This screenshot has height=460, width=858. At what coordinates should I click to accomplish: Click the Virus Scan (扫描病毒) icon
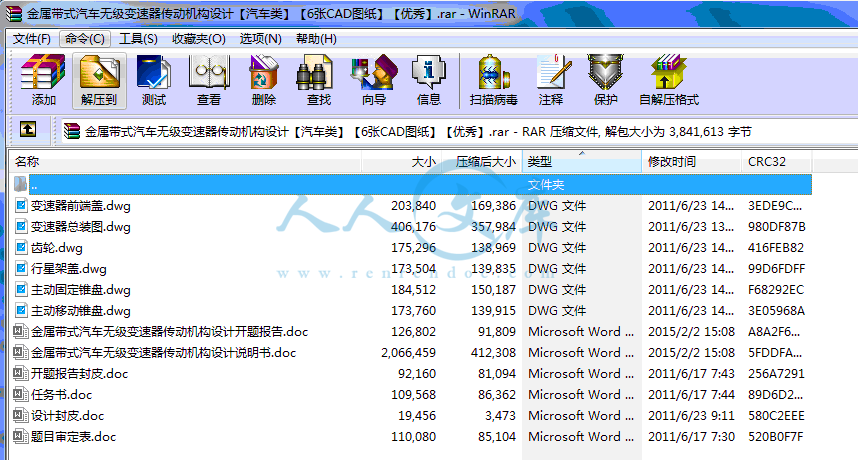[x=494, y=80]
